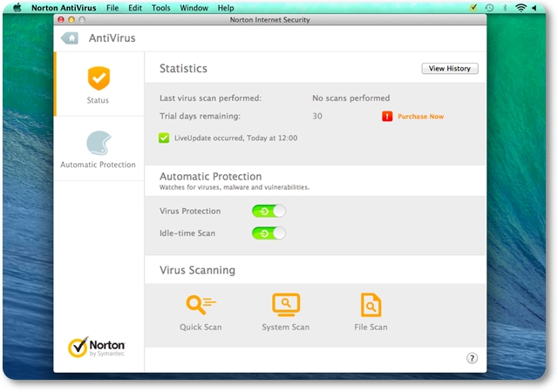Click the 'Watches for viruses, malware' description text

pos(235,187)
